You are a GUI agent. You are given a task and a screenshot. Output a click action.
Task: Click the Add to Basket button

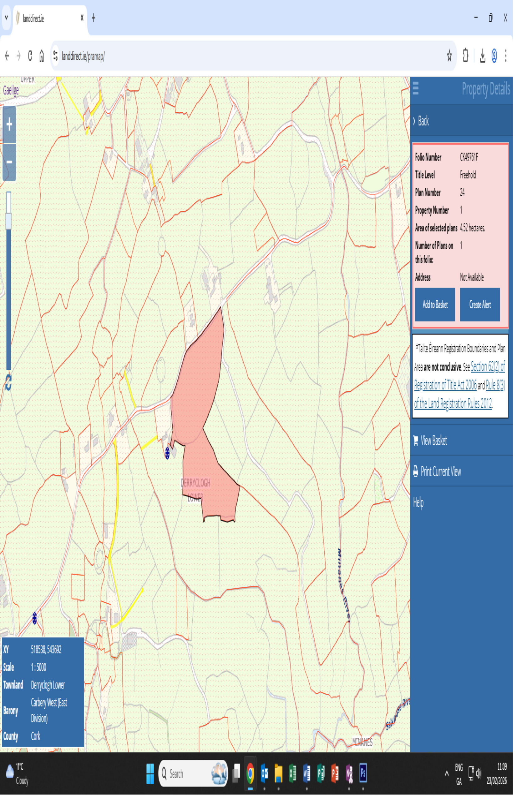(435, 304)
